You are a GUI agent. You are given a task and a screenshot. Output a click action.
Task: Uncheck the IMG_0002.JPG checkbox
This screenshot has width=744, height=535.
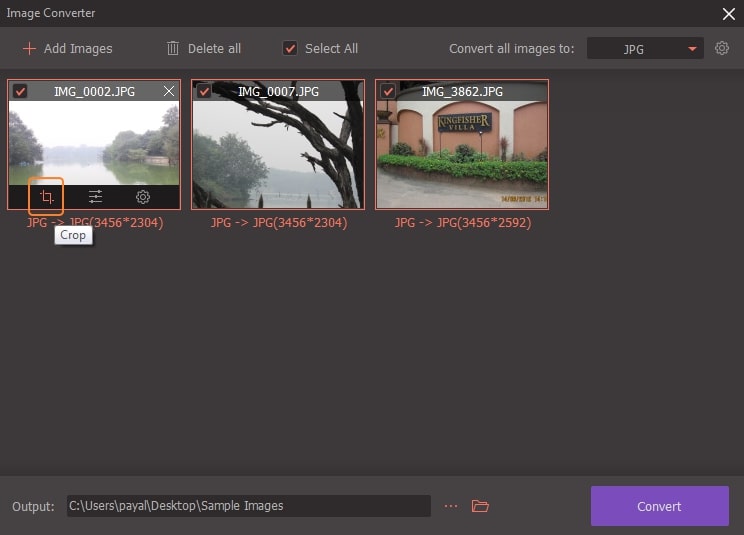tap(20, 91)
